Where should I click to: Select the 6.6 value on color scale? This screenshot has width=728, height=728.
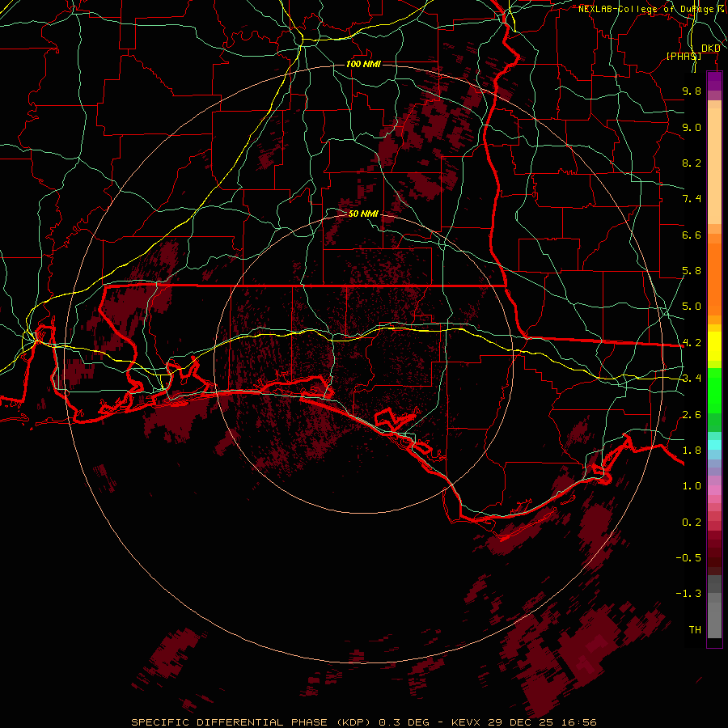(x=692, y=235)
